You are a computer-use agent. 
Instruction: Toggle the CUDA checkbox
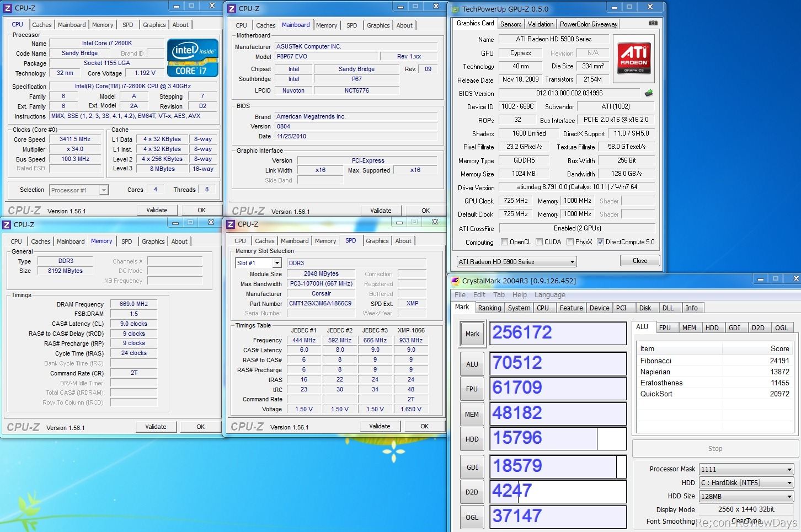(x=539, y=242)
